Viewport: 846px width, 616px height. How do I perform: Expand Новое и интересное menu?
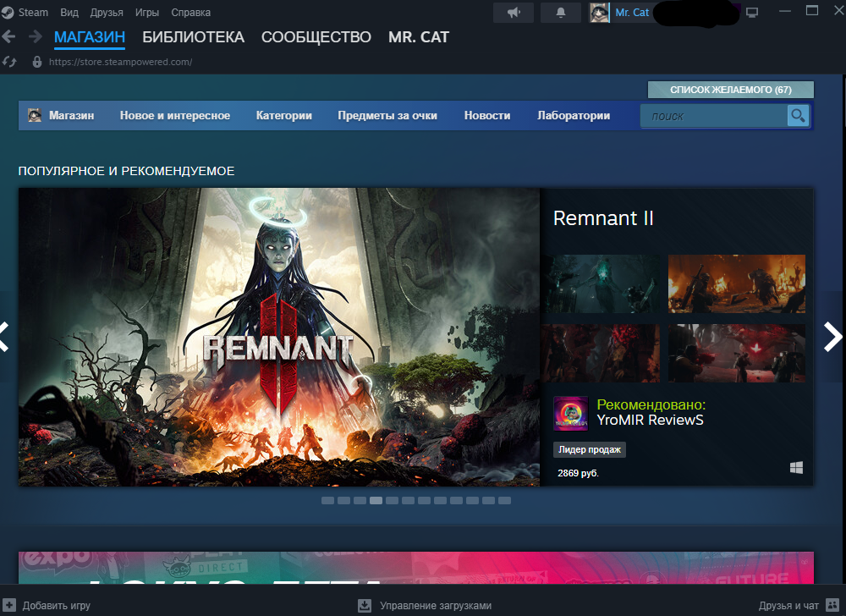pos(175,115)
